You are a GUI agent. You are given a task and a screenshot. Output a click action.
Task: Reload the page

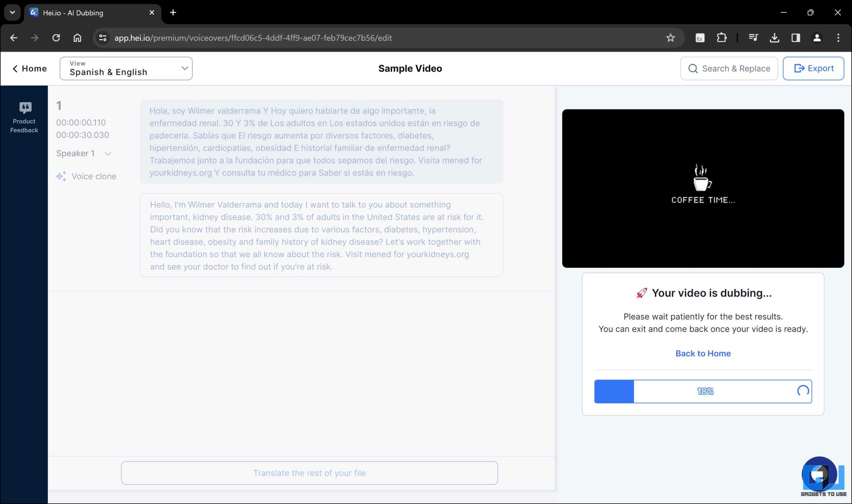[x=56, y=38]
